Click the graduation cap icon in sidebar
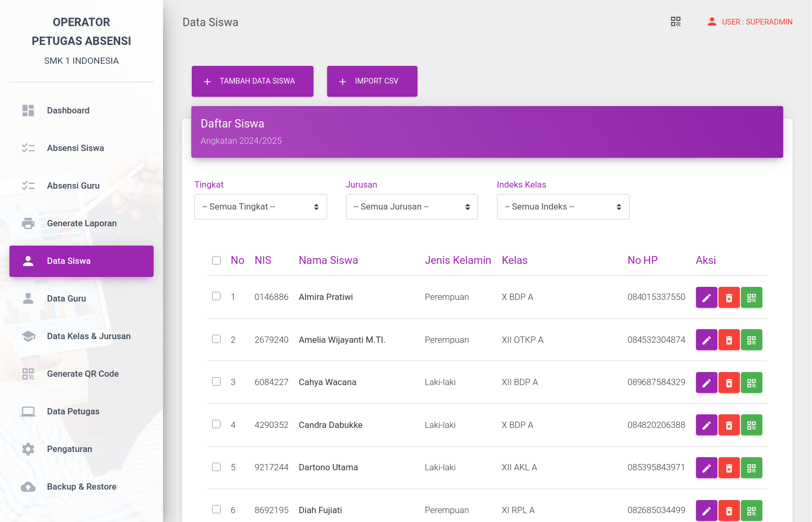 click(28, 336)
